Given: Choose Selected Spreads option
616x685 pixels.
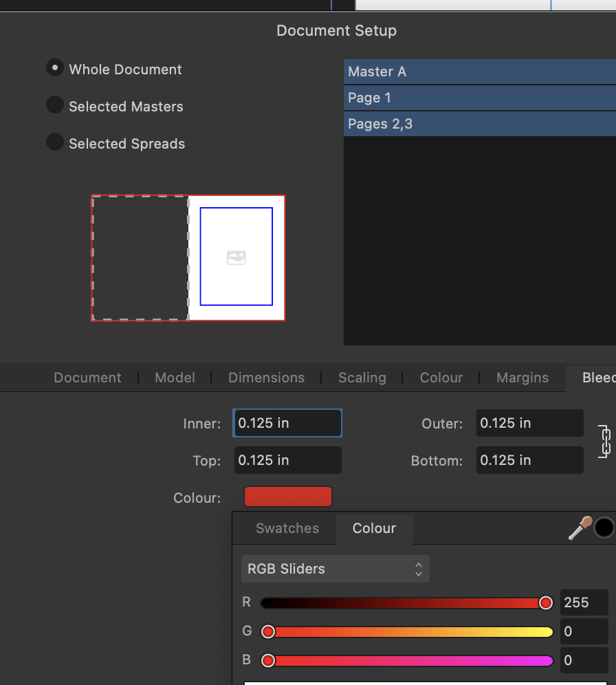Looking at the screenshot, I should point(54,142).
